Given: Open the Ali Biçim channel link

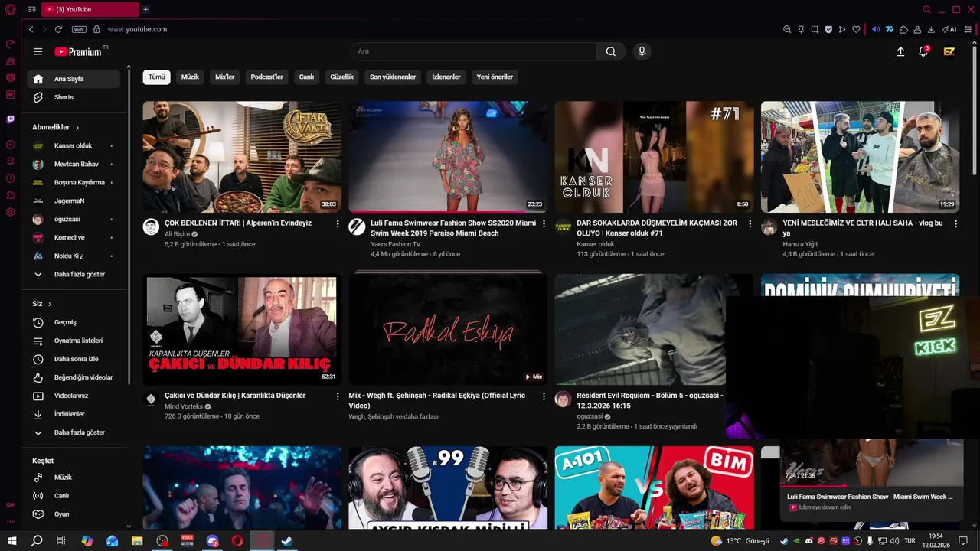Looking at the screenshot, I should [x=177, y=234].
